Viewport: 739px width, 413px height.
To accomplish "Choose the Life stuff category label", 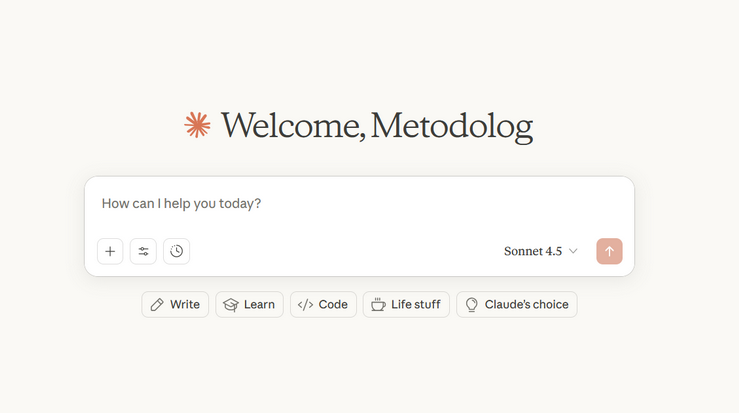I will tap(416, 305).
